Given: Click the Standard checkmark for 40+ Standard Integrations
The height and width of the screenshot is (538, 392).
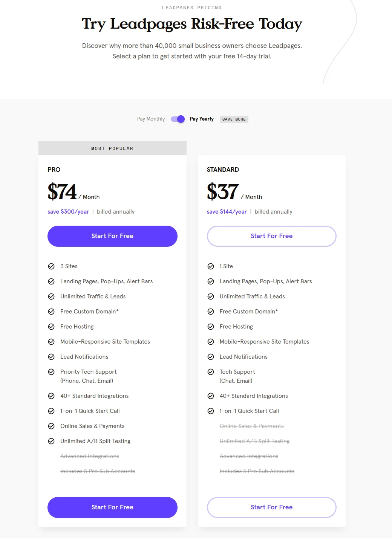Looking at the screenshot, I should [211, 396].
